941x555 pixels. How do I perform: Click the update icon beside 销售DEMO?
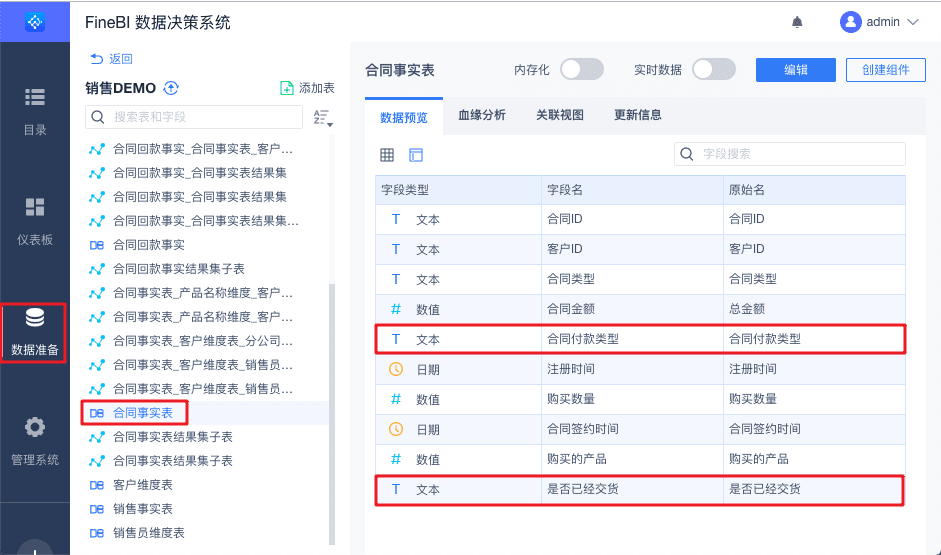click(171, 88)
